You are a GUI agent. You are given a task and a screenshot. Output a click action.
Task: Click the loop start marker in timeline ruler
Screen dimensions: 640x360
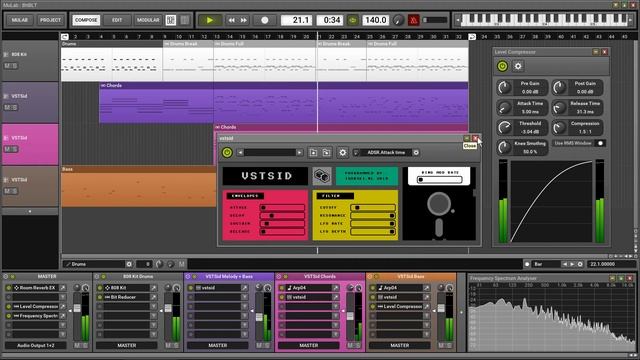coord(64,37)
